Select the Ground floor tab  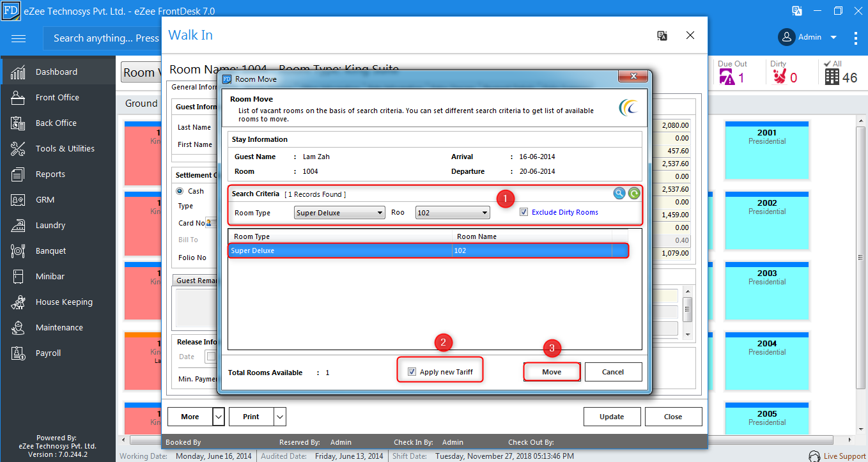pyautogui.click(x=141, y=104)
